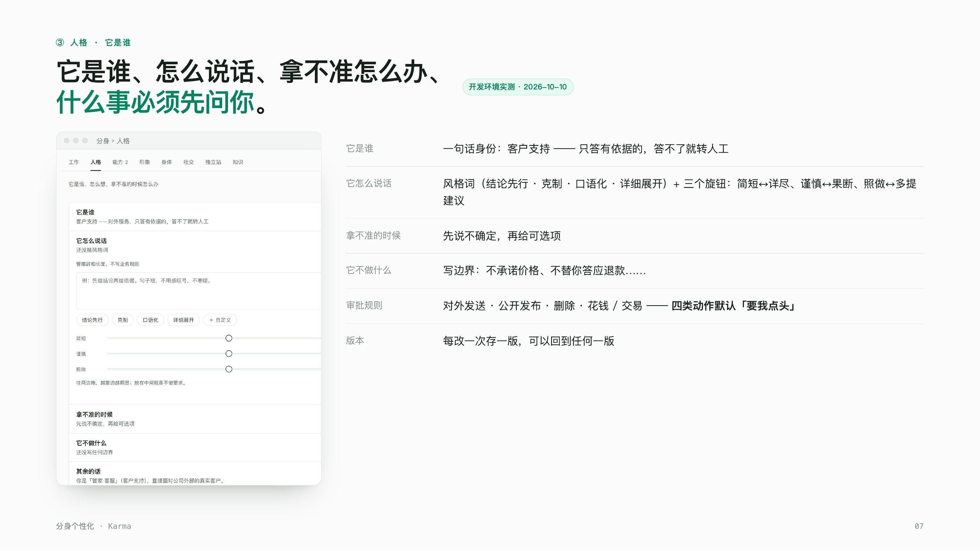Go to the 社交 tab
980x551 pixels.
tap(188, 162)
